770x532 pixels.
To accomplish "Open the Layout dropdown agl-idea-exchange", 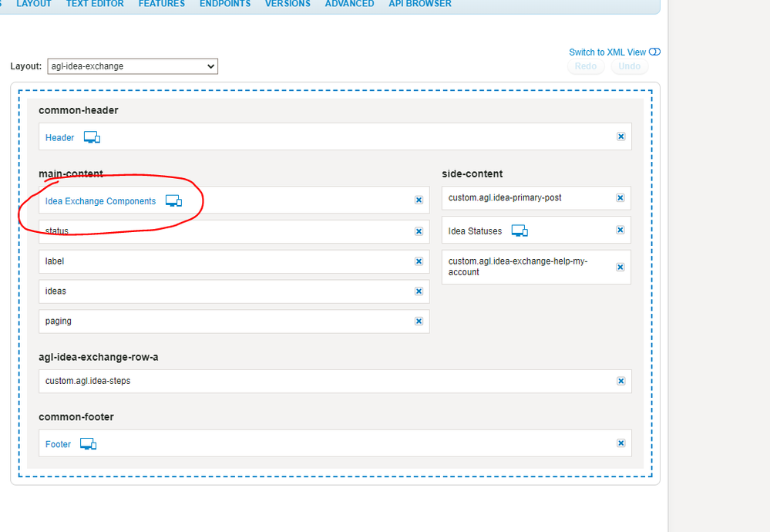I will [x=133, y=66].
